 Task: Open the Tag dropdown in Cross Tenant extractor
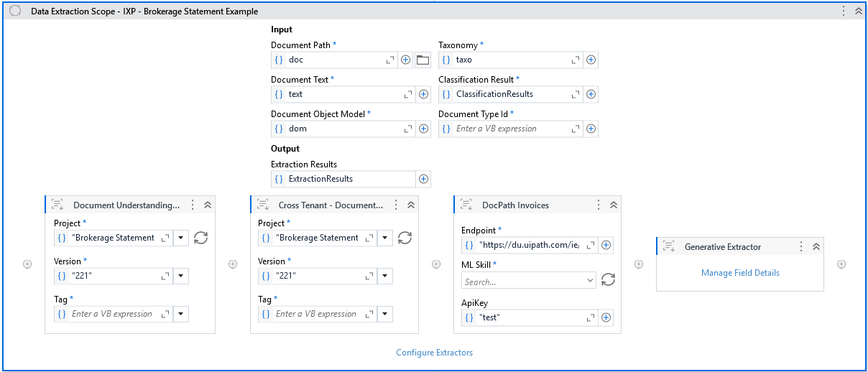385,314
